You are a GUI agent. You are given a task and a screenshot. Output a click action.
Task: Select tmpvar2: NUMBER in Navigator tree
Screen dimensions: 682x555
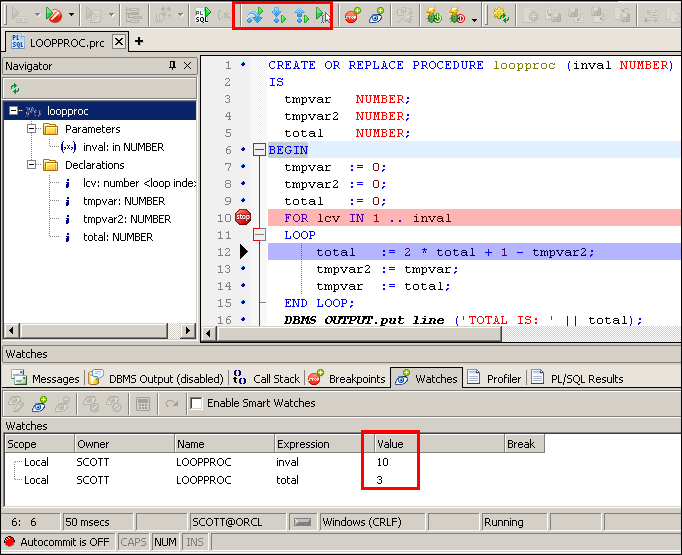[x=126, y=219]
